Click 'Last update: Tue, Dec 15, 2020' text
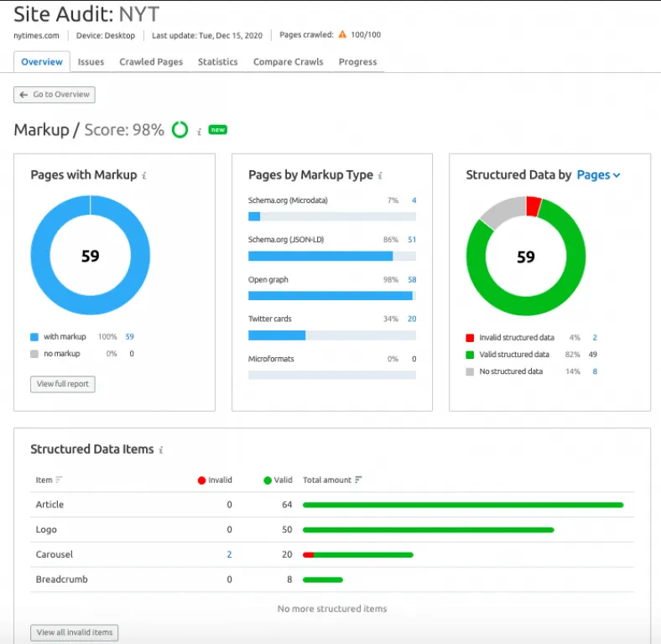This screenshot has height=644, width=661. [207, 36]
